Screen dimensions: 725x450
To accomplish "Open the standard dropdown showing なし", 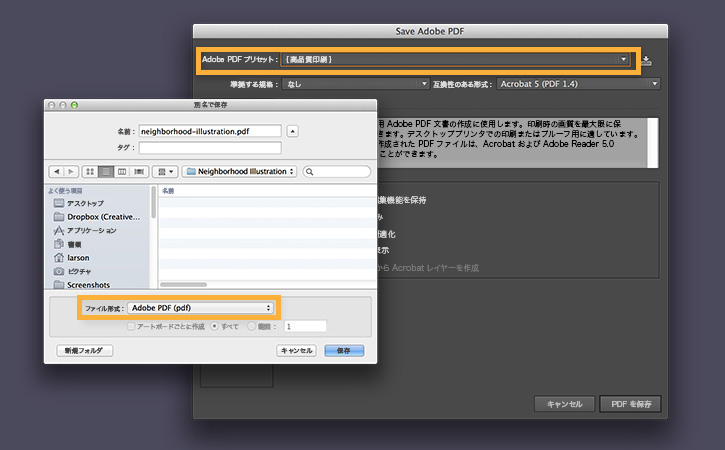I will pos(356,84).
